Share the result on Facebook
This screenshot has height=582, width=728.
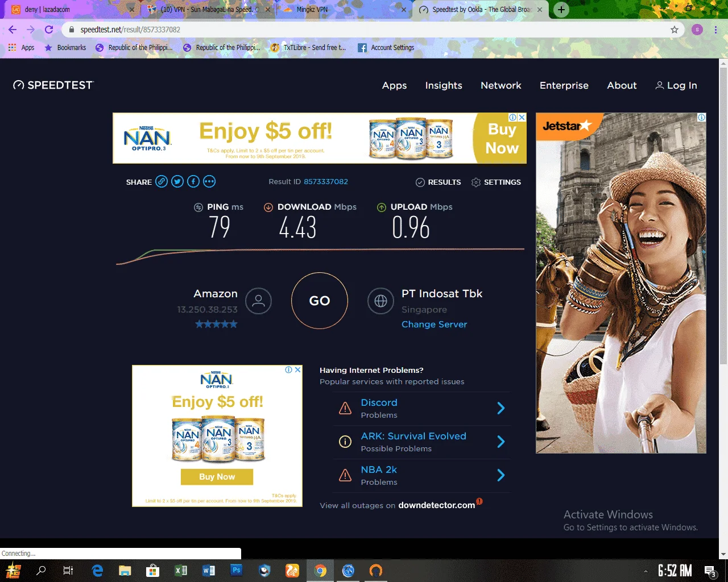193,182
